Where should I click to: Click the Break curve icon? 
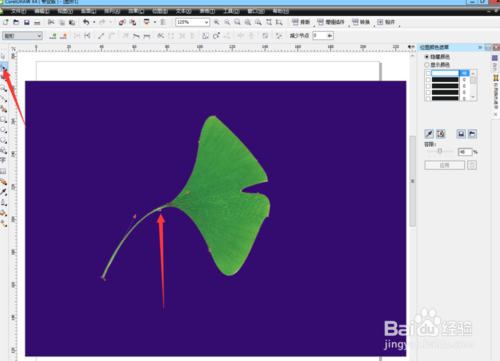[87, 36]
